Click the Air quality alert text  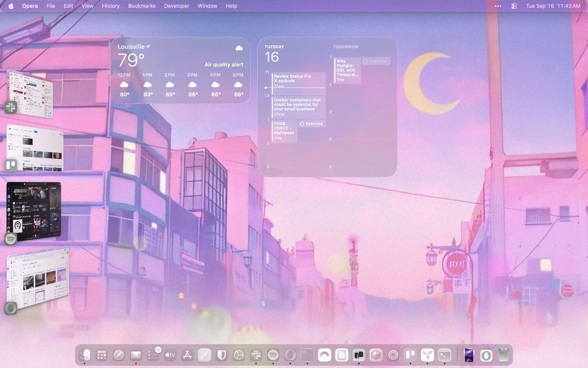click(224, 65)
